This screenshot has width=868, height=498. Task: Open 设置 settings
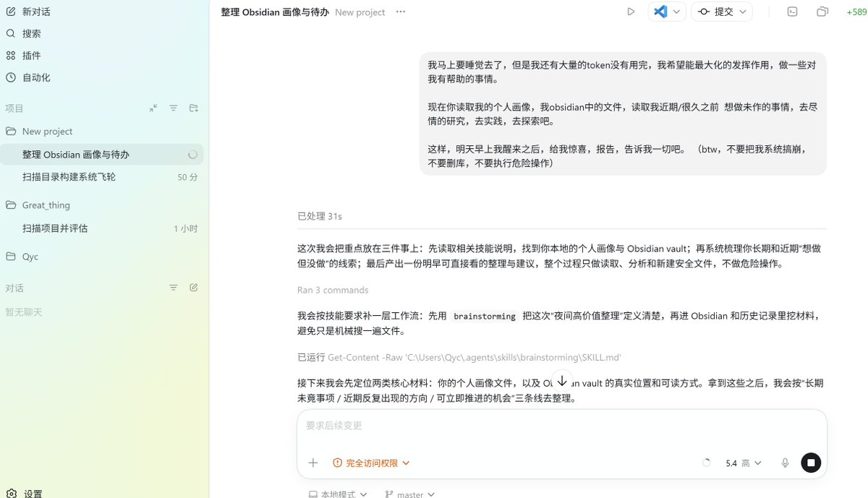tap(25, 493)
